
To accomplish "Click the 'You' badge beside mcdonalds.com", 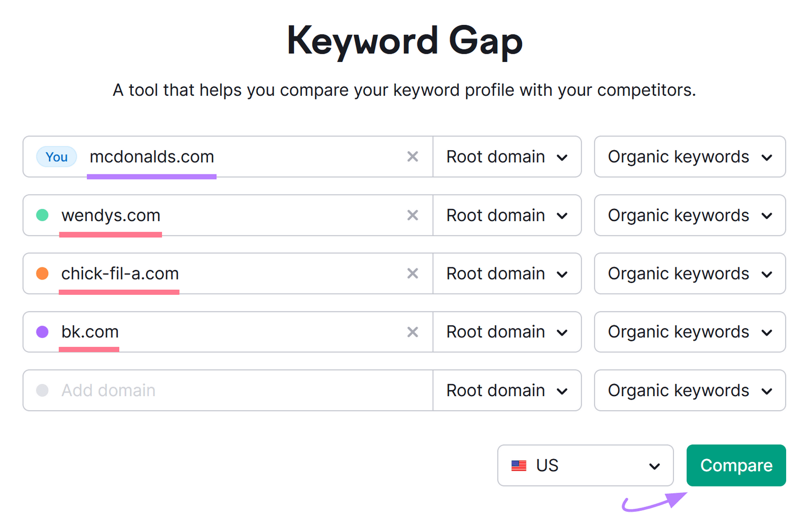I will [56, 157].
